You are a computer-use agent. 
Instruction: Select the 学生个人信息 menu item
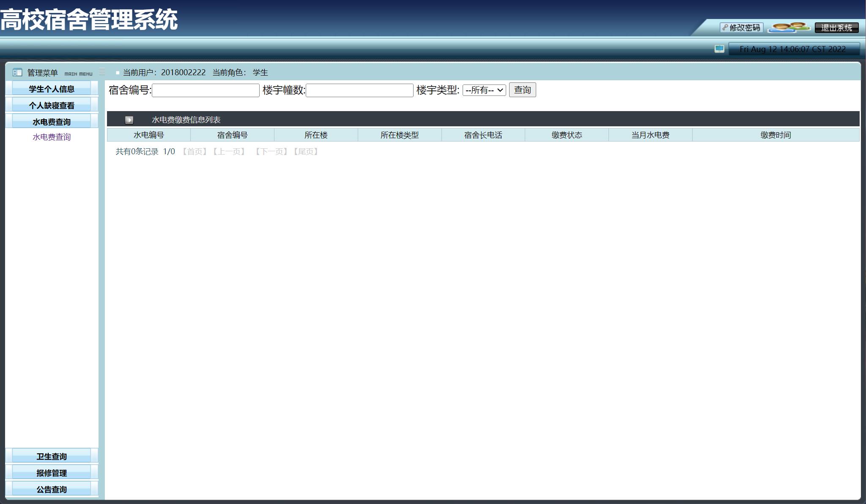(51, 89)
